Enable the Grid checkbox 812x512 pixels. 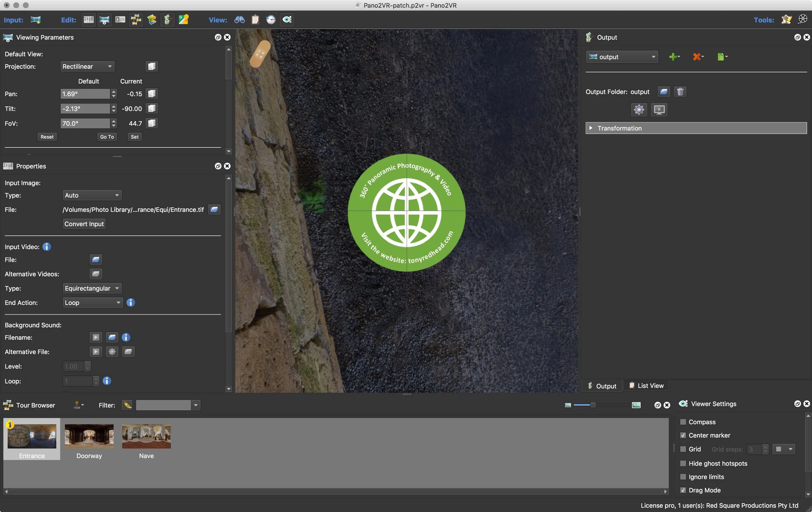click(x=683, y=449)
